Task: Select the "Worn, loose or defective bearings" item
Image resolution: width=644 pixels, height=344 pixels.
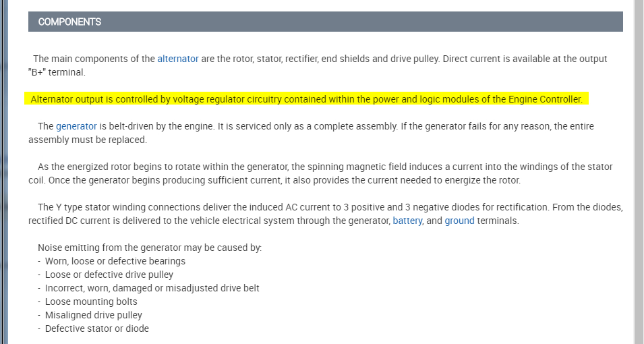Action: (115, 261)
